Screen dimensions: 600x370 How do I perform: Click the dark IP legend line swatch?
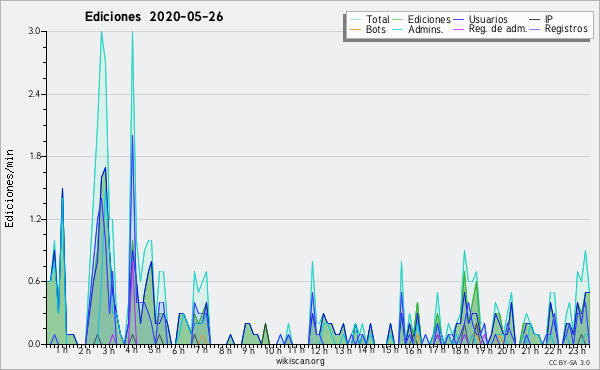click(535, 20)
